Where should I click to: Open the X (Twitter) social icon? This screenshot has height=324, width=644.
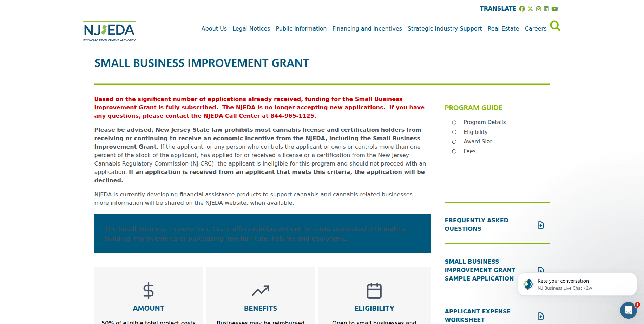530,9
